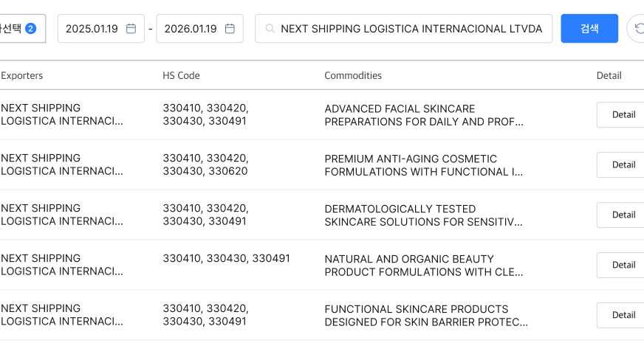Click exporter name in the first row

click(x=62, y=115)
